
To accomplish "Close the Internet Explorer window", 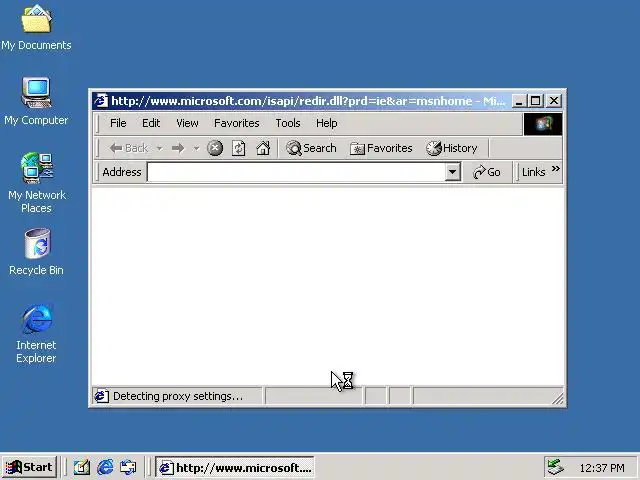I will pyautogui.click(x=554, y=101).
